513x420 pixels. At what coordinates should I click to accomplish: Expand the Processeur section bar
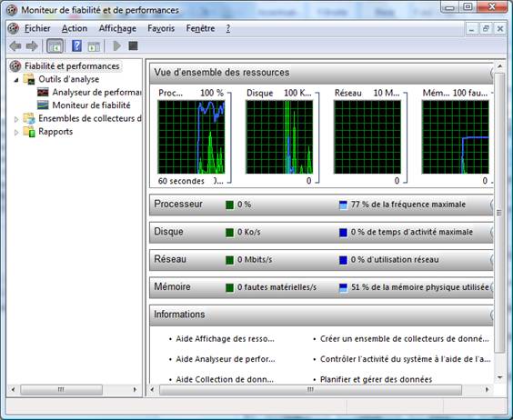tap(321, 205)
